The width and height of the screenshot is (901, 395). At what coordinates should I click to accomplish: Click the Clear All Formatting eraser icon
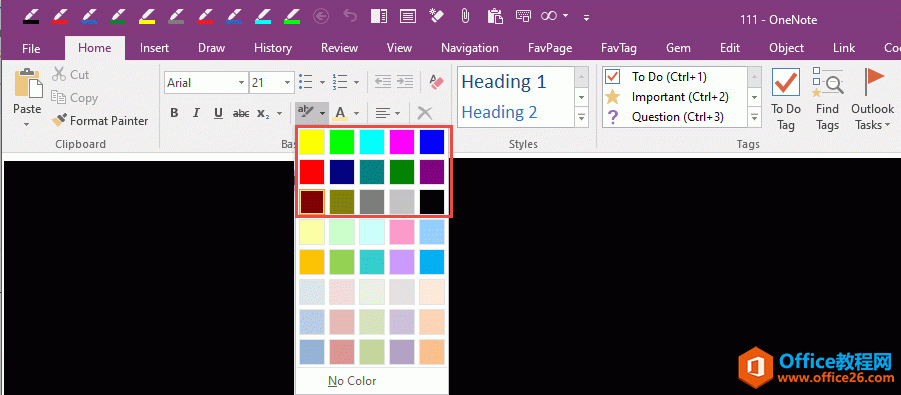click(x=437, y=82)
